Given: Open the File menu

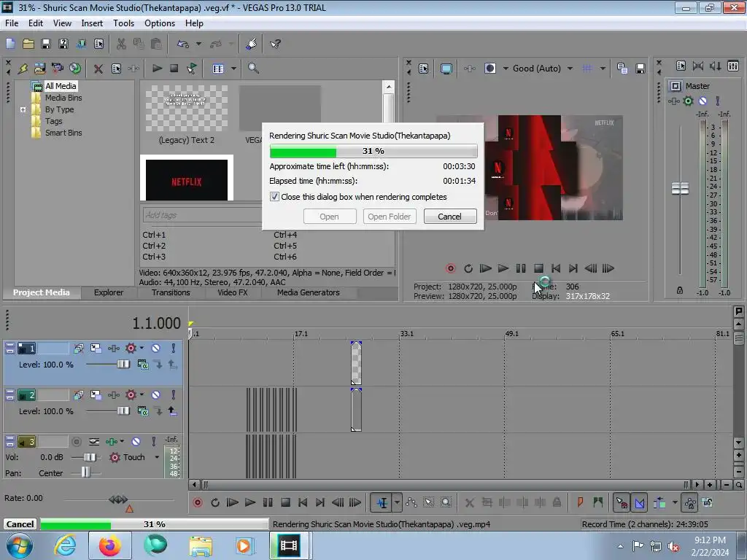Looking at the screenshot, I should (12, 23).
